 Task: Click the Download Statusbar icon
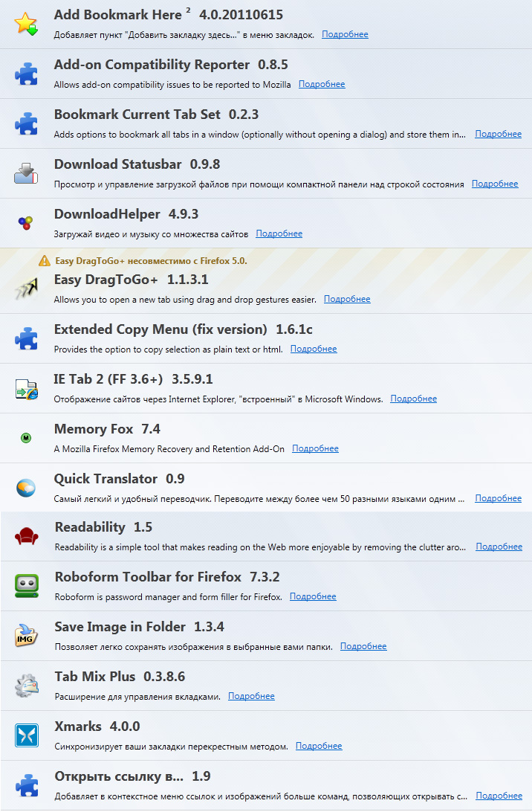(x=26, y=173)
